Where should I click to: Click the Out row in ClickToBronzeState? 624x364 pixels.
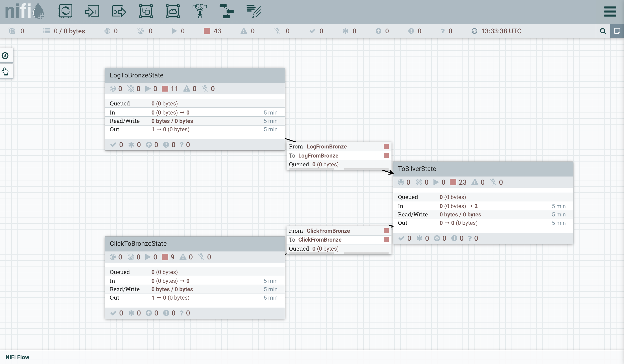(195, 298)
